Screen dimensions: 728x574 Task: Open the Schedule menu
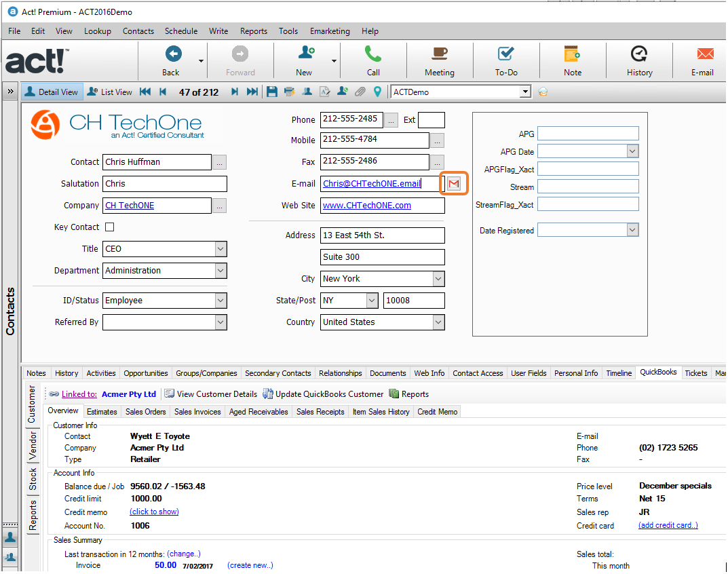tap(181, 31)
